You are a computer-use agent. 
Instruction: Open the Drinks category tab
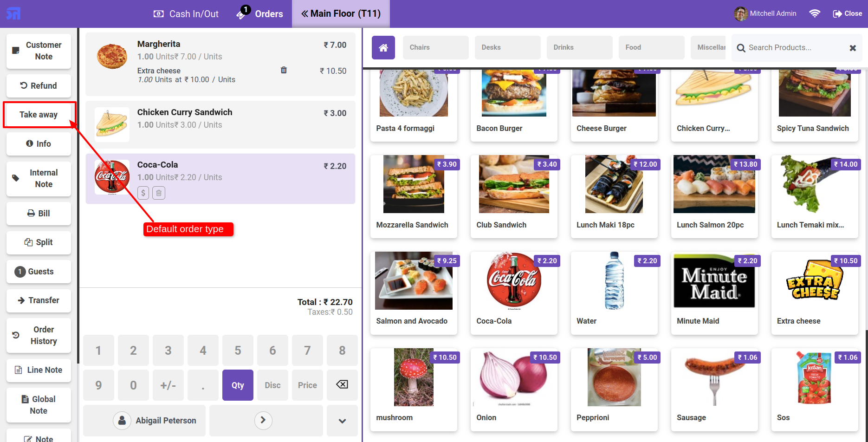click(579, 47)
